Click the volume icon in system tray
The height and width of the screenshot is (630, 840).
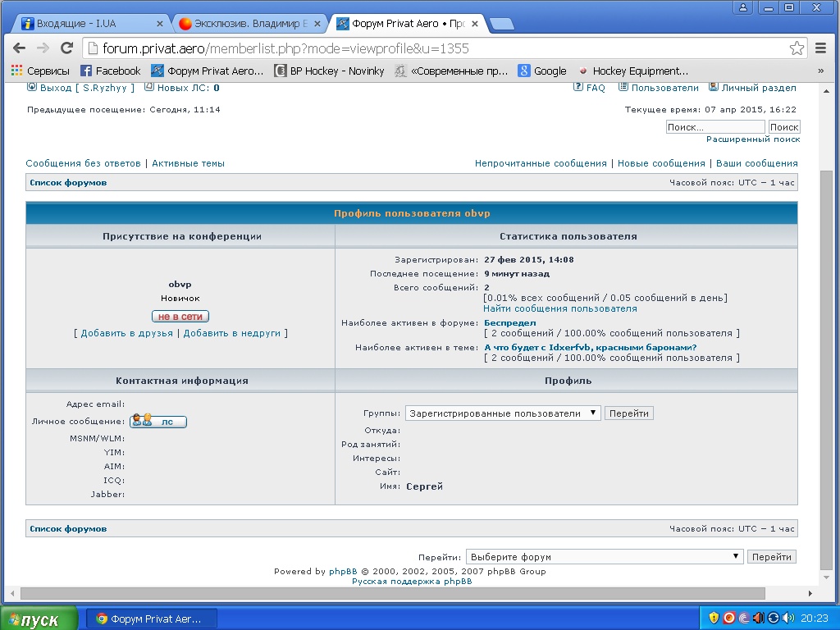click(x=788, y=618)
